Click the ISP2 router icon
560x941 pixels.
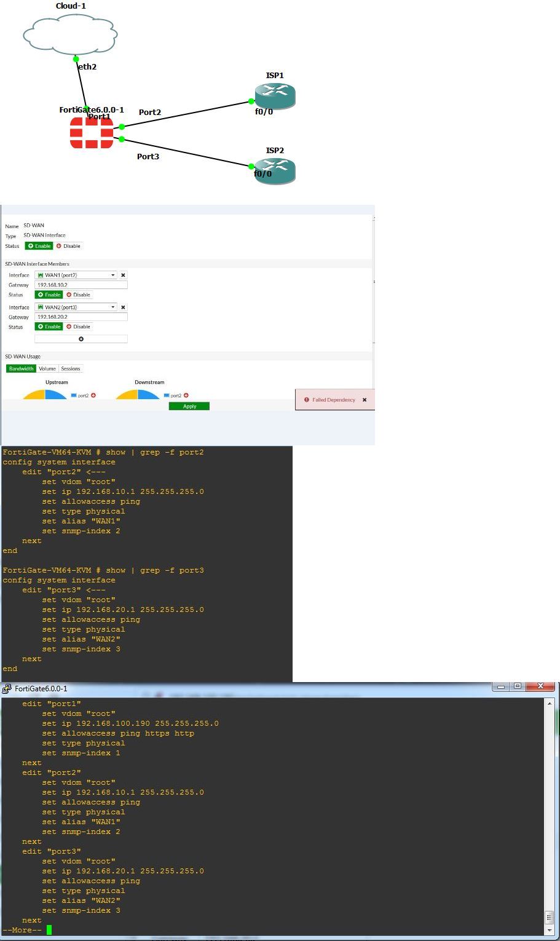[275, 171]
